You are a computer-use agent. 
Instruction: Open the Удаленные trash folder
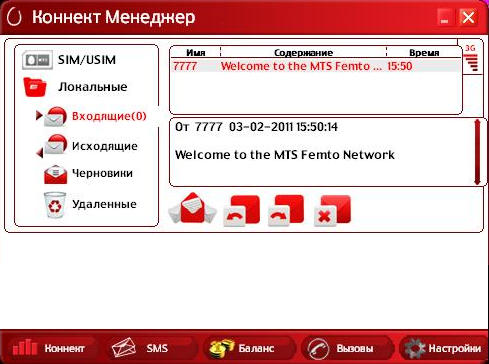90,204
